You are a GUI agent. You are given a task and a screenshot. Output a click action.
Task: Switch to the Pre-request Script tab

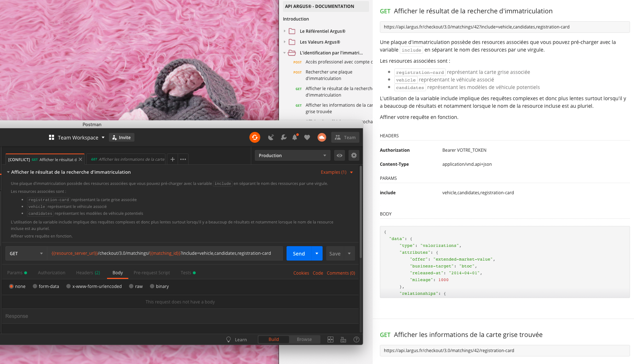tap(151, 273)
